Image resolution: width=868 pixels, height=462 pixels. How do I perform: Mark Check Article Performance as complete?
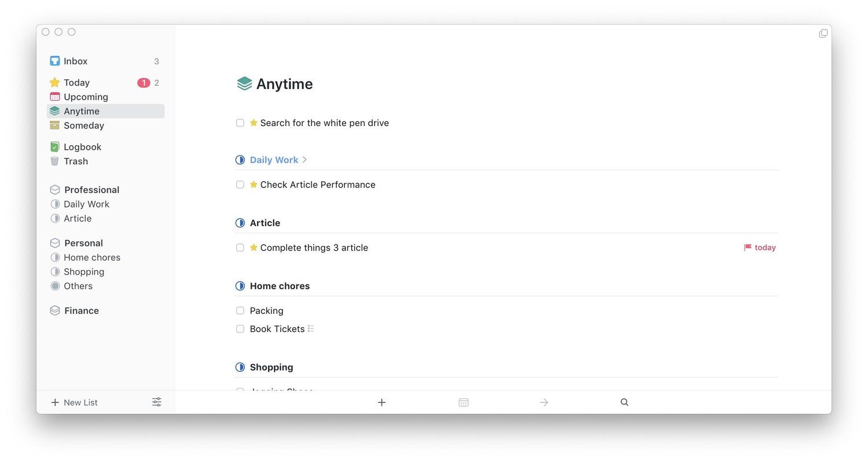tap(240, 185)
